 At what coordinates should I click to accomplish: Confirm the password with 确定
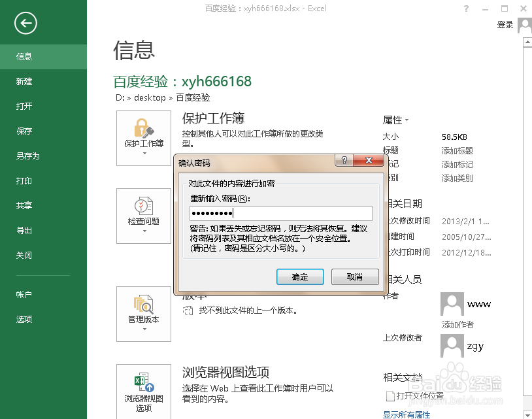300,277
